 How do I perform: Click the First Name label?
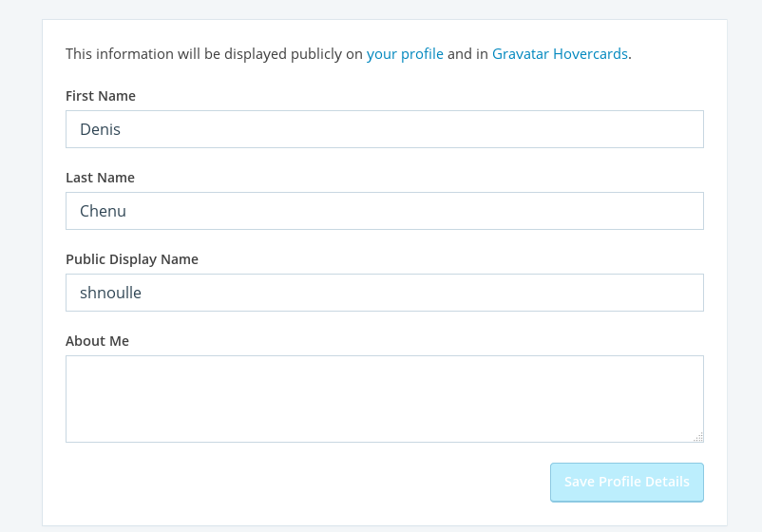101,96
